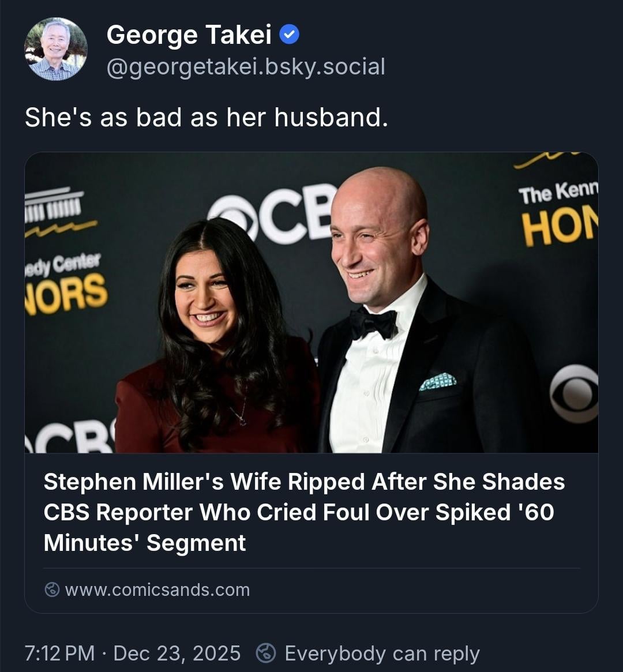Select the "Everybody can reply" label

(382, 653)
